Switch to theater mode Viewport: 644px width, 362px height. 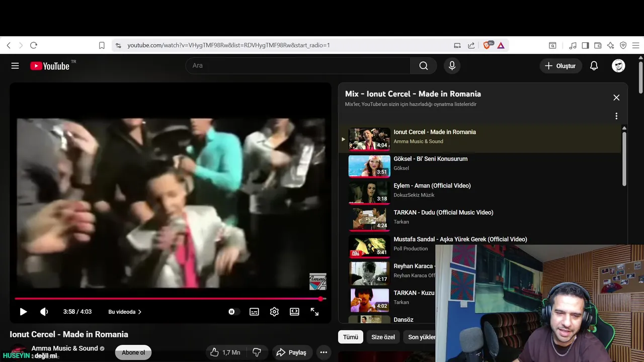pyautogui.click(x=294, y=312)
